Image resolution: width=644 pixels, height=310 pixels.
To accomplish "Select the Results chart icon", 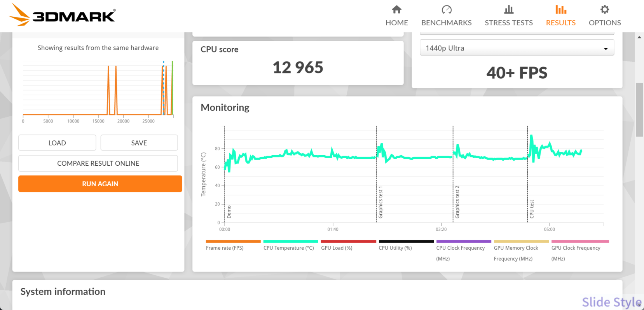I will coord(560,10).
